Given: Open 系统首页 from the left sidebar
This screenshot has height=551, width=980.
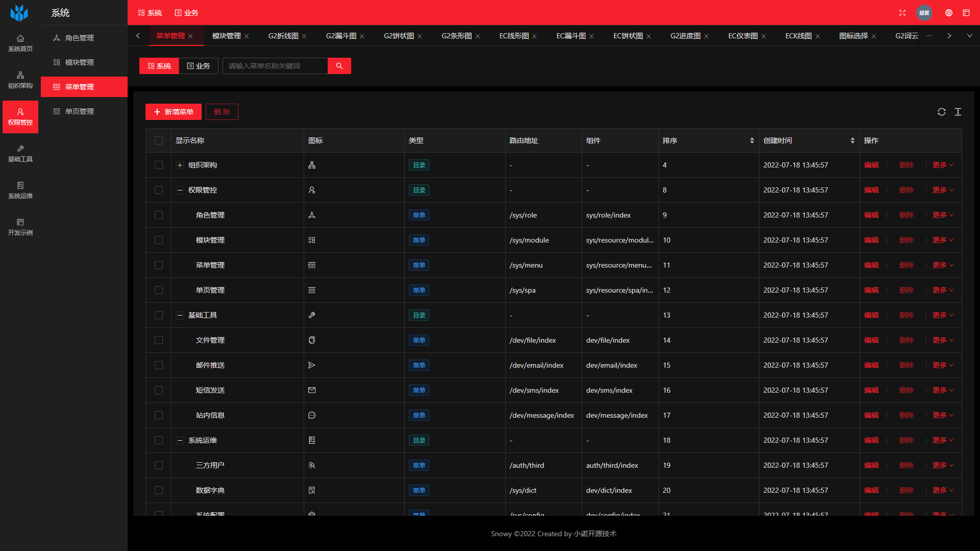Looking at the screenshot, I should point(20,43).
